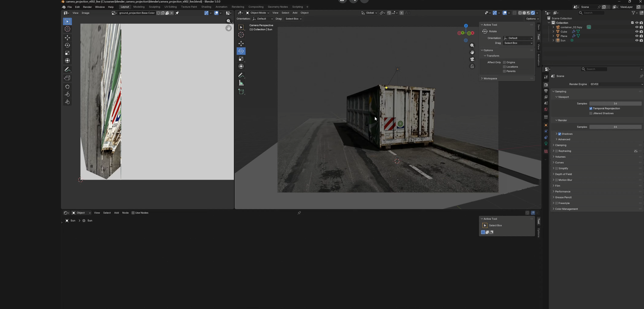Adjust the Render Samples slider
The image size is (644, 309).
(615, 127)
